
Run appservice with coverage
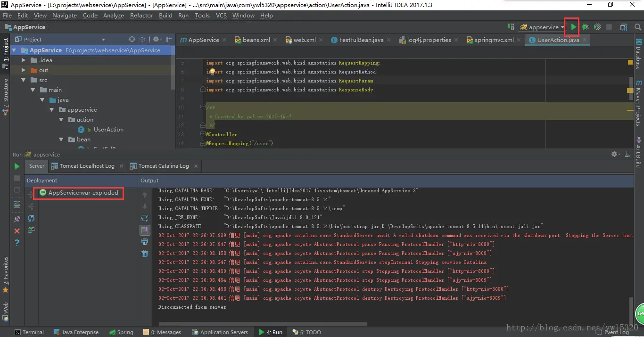[x=597, y=27]
